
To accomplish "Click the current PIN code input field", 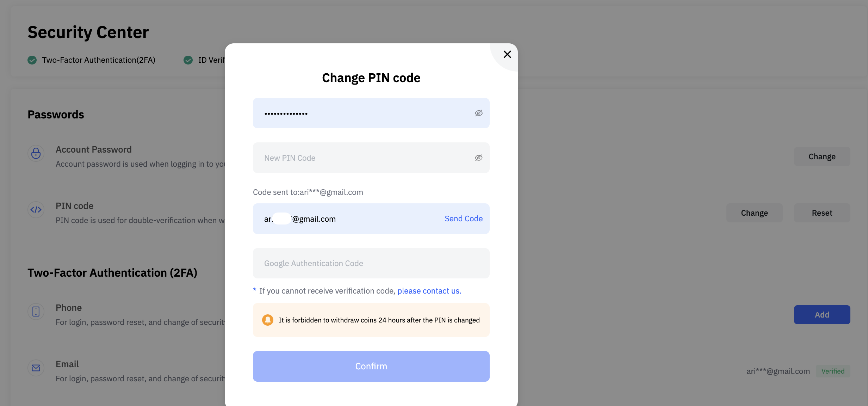I will (363, 113).
